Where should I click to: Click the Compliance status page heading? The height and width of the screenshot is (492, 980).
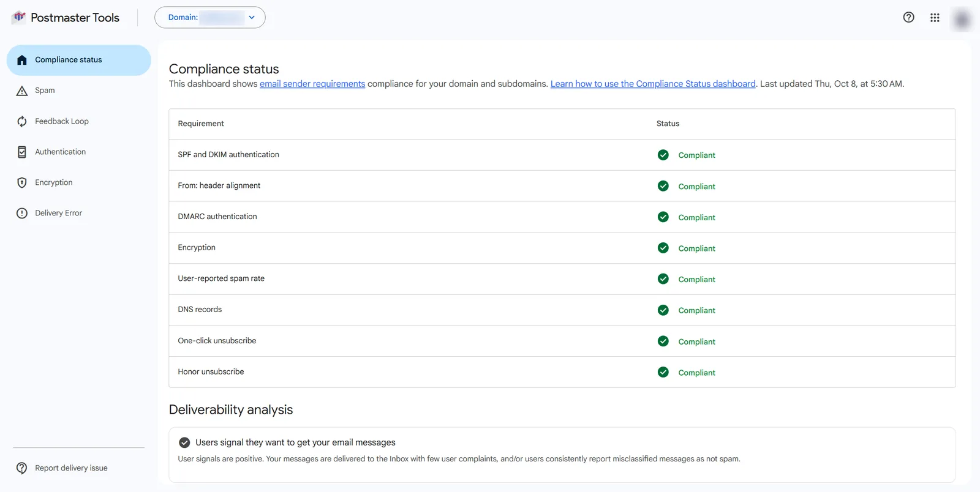coord(224,69)
